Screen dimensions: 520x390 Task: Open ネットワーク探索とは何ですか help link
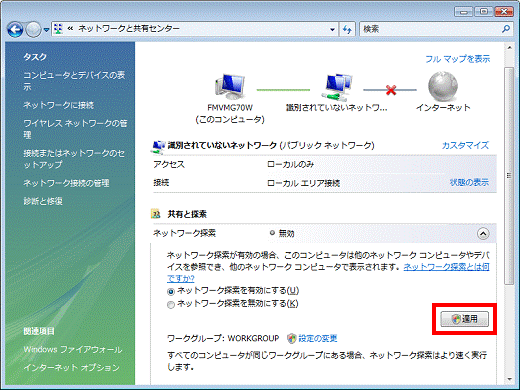click(x=446, y=267)
